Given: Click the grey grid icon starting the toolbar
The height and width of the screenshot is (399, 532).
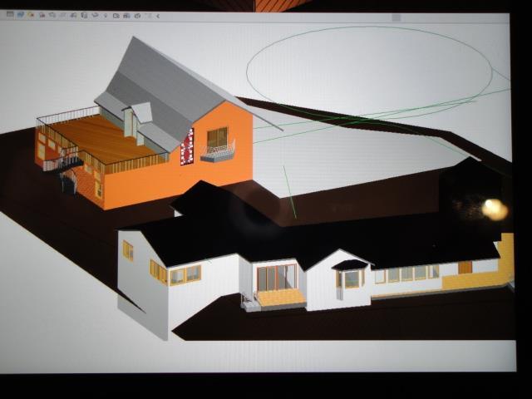Looking at the screenshot, I should [x=10, y=15].
